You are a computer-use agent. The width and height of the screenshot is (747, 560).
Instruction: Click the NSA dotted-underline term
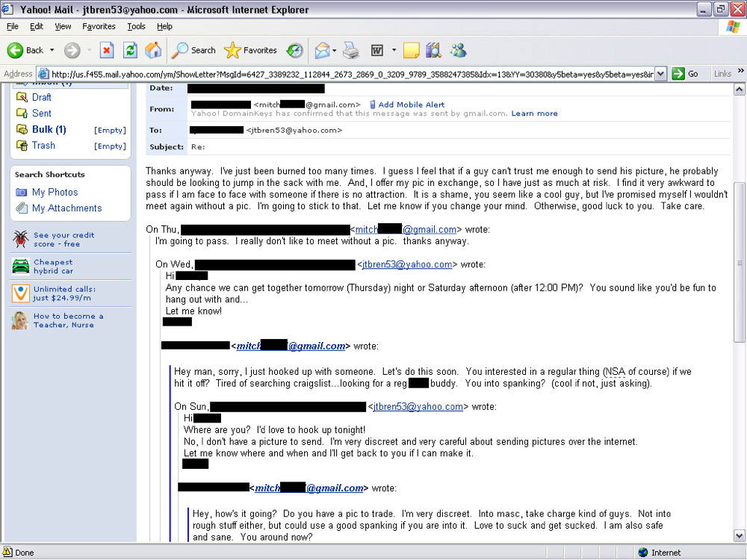(x=615, y=372)
